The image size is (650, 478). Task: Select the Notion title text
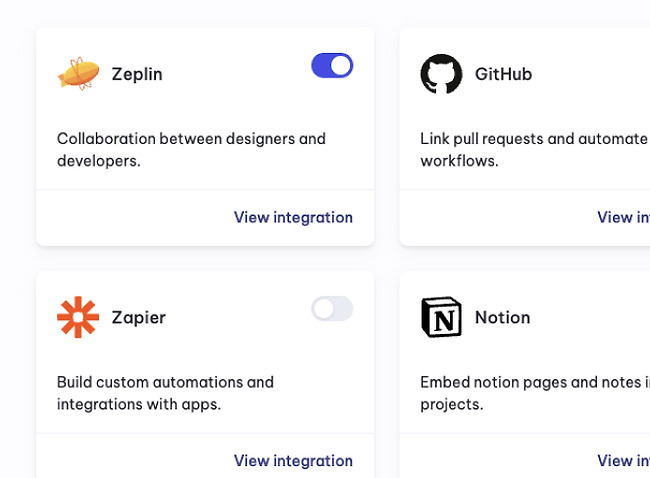click(x=502, y=318)
